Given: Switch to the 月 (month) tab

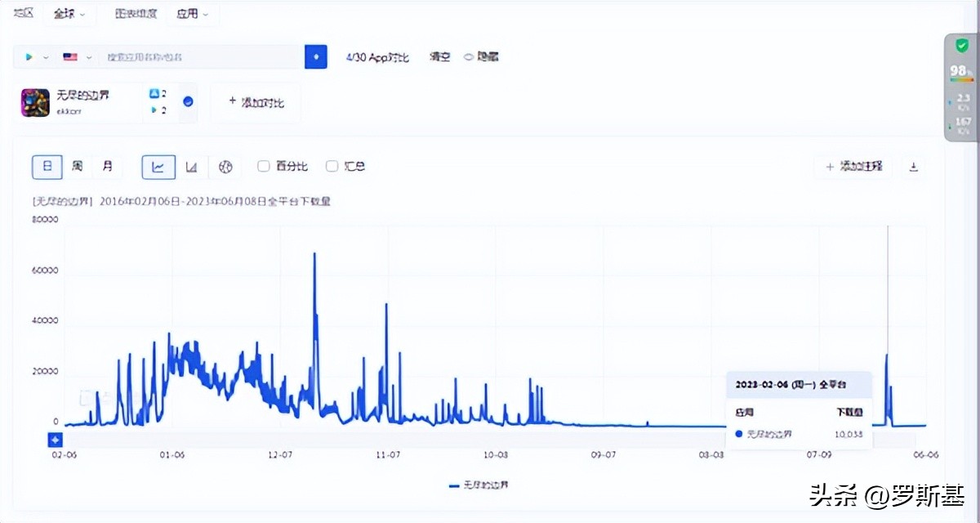Looking at the screenshot, I should (109, 167).
